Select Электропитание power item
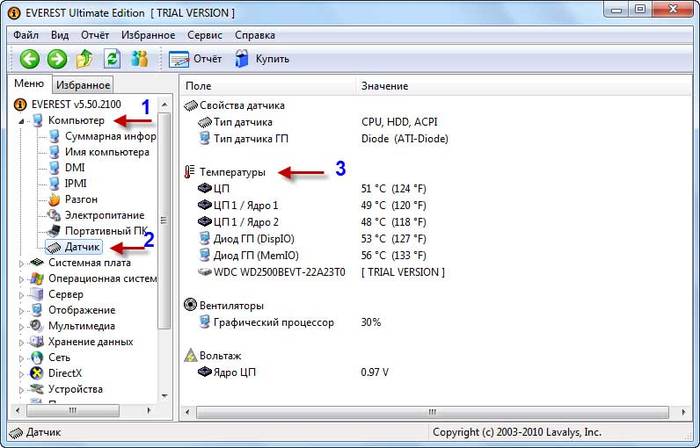This screenshot has height=448, width=700. 104,215
